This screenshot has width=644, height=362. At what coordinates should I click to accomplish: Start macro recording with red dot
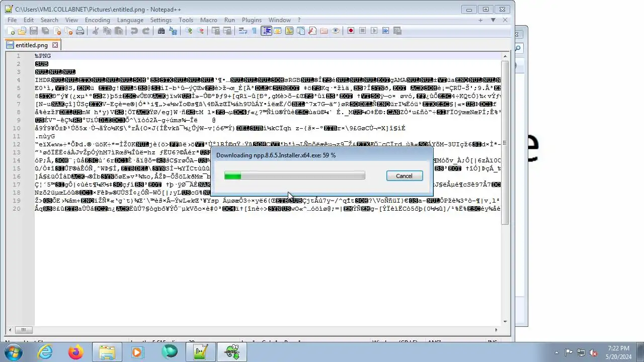pos(351,31)
